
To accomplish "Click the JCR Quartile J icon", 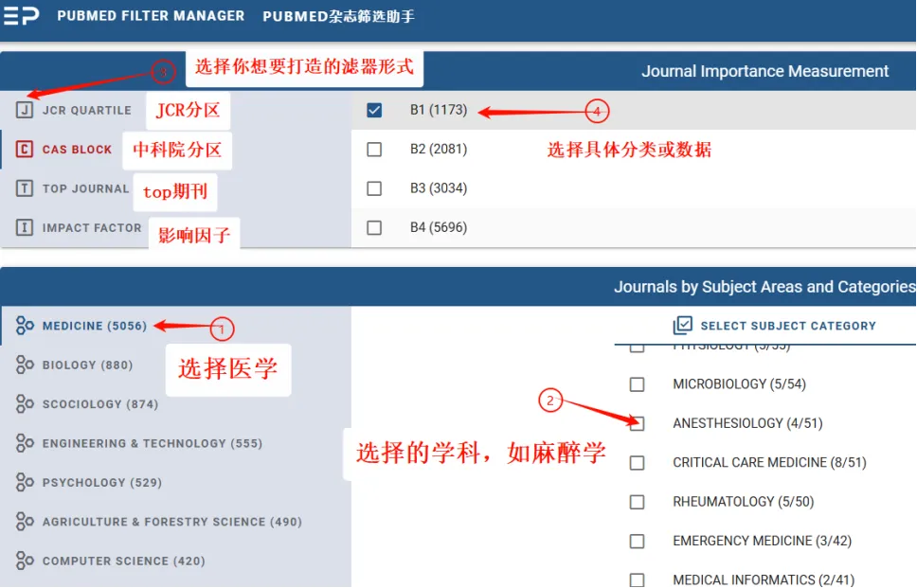I will click(x=24, y=110).
